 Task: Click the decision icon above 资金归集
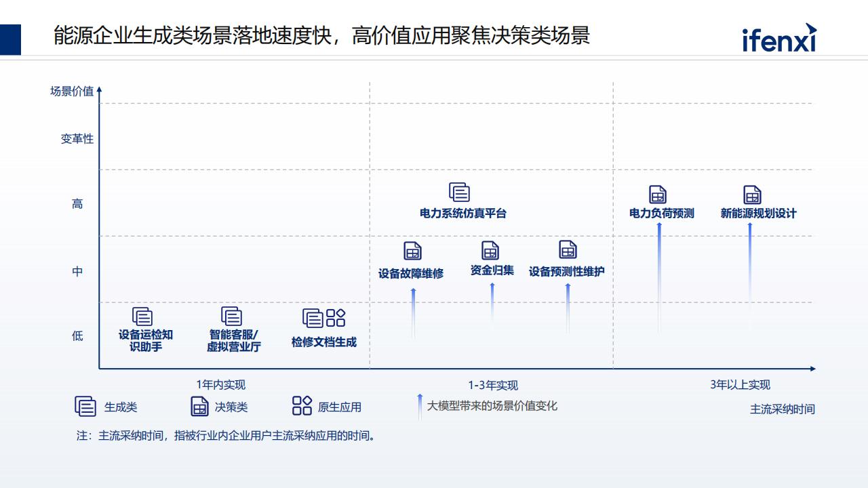(x=490, y=250)
